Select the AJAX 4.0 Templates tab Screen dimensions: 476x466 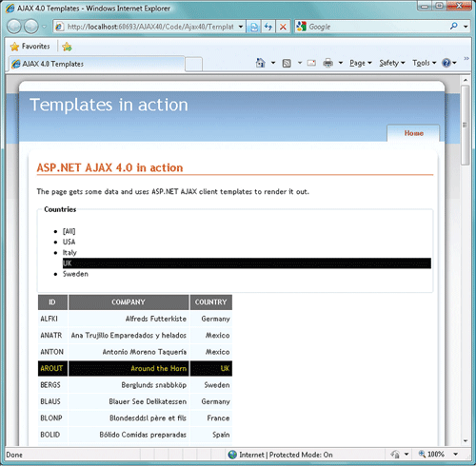96,64
